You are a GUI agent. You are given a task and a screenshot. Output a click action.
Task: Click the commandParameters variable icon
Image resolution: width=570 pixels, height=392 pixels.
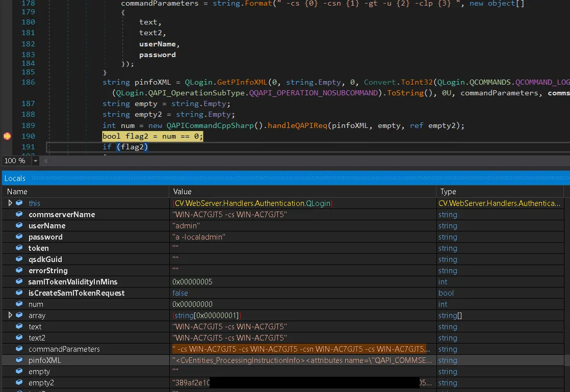click(19, 349)
